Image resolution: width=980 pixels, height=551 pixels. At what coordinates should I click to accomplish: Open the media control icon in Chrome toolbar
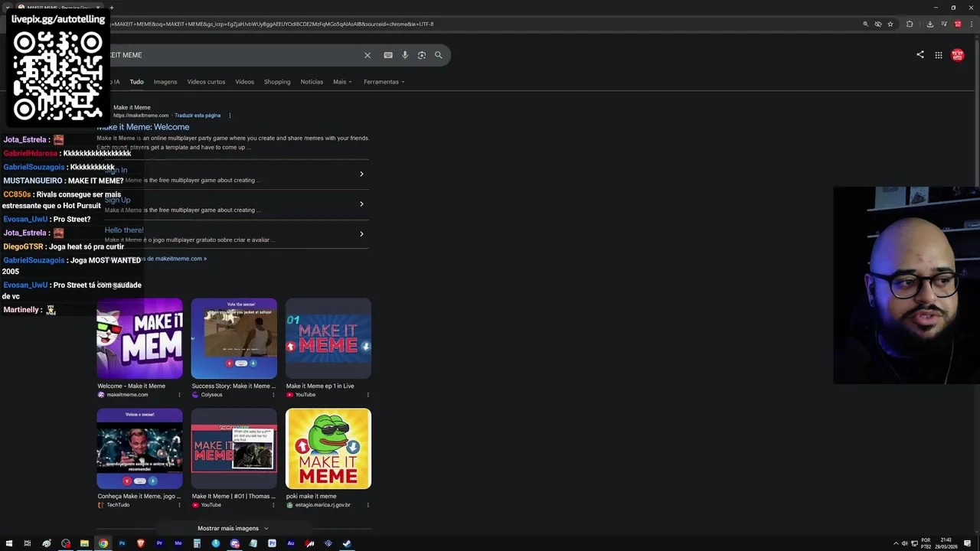tap(944, 24)
